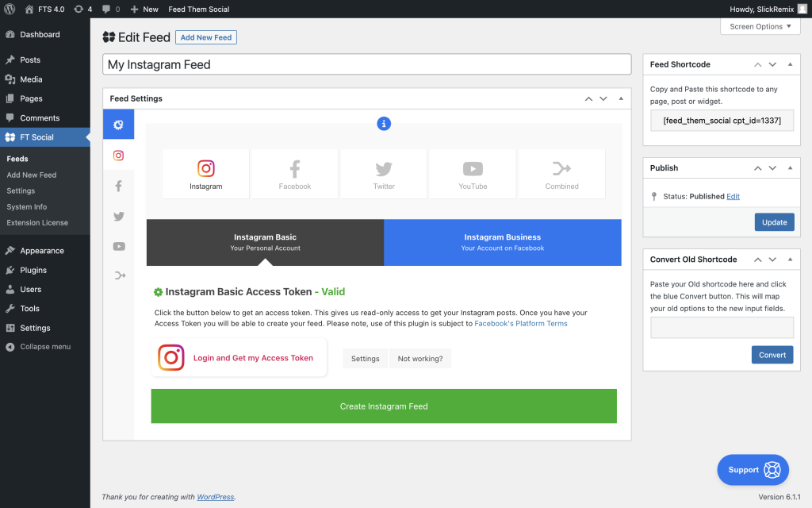
Task: Open Plugins menu
Action: pyautogui.click(x=45, y=270)
